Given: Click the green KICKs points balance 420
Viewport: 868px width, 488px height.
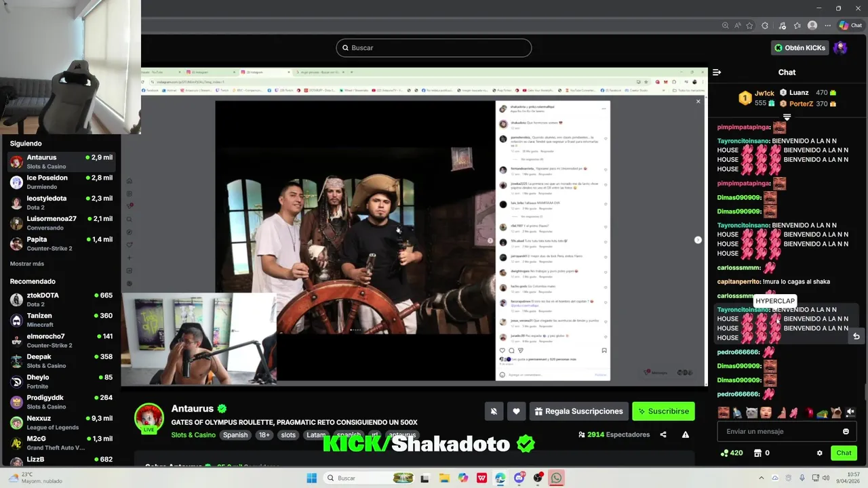Looking at the screenshot, I should pos(732,453).
